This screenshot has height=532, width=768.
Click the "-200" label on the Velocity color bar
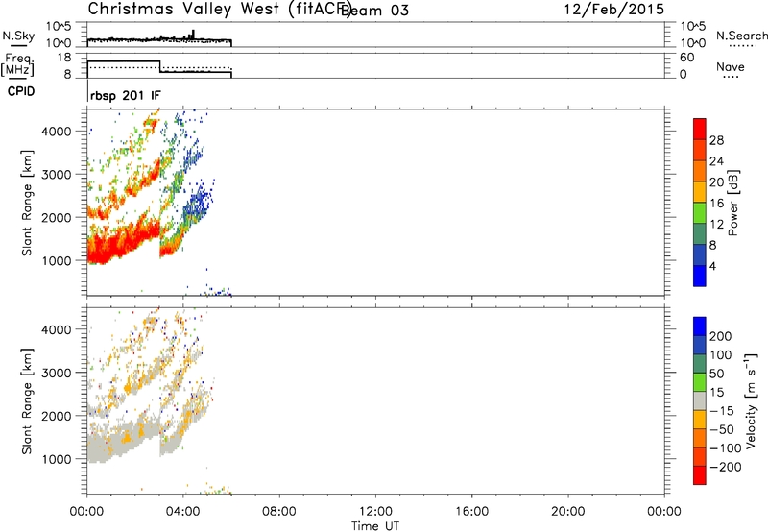[x=726, y=467]
